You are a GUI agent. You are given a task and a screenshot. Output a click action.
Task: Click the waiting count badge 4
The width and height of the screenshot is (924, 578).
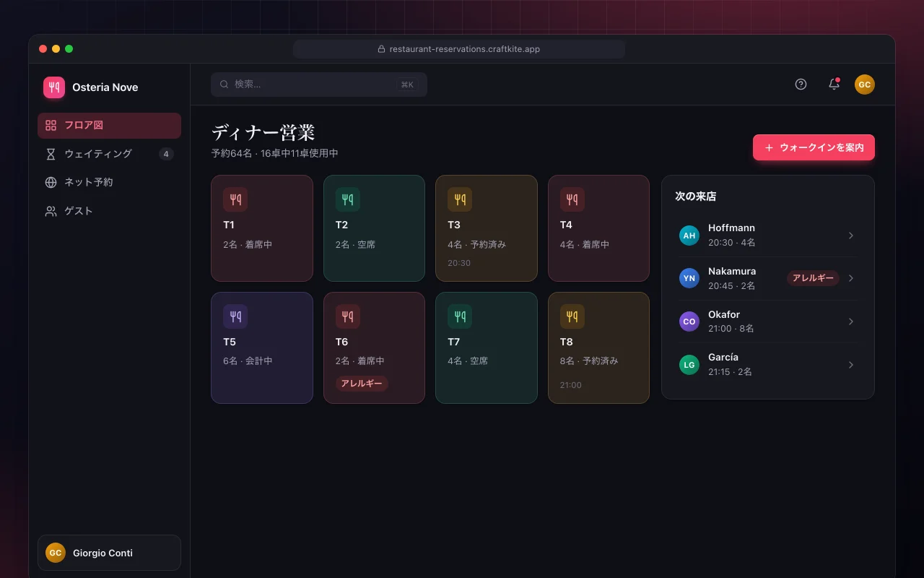click(x=166, y=154)
